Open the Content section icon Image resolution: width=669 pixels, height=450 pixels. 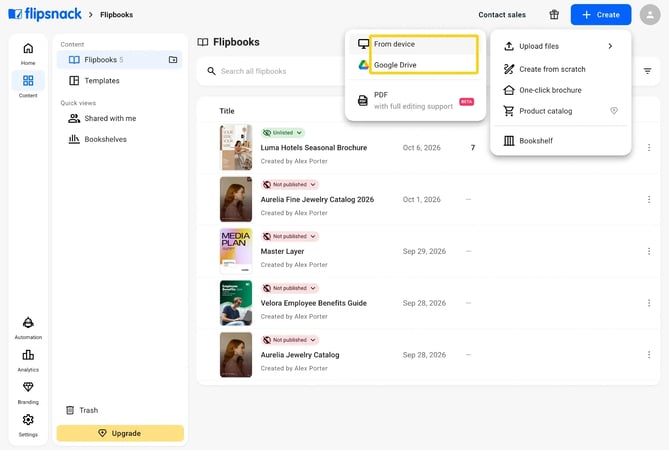[x=28, y=81]
